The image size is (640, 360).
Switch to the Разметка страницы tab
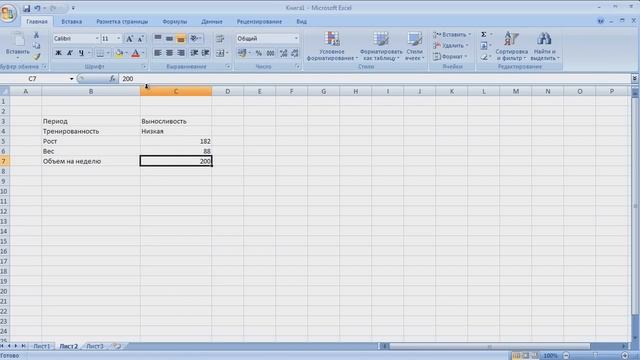point(122,22)
